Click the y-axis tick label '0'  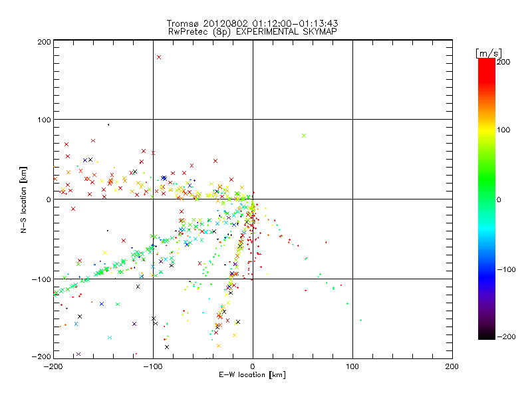[49, 199]
